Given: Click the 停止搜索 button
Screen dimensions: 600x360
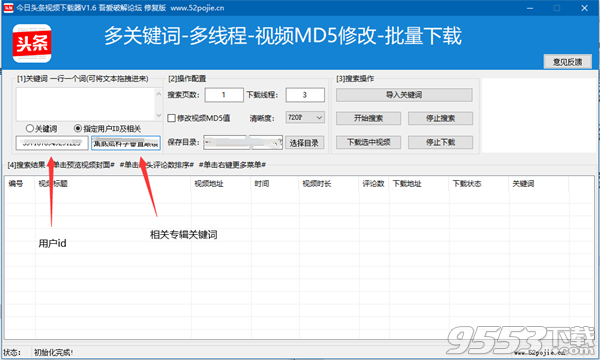Looking at the screenshot, I should tap(440, 118).
